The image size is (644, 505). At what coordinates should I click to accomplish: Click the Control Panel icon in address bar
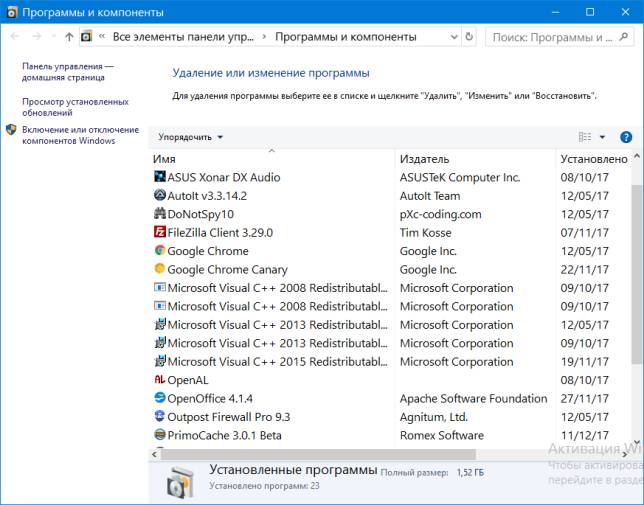pos(86,37)
